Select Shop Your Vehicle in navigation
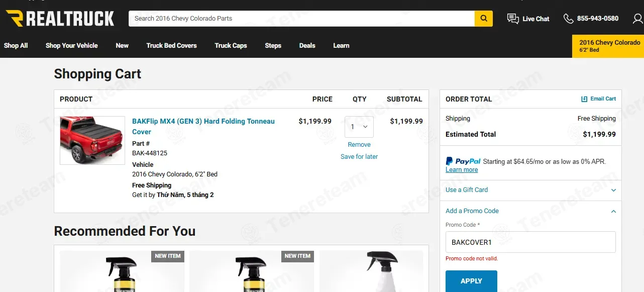 coord(71,46)
